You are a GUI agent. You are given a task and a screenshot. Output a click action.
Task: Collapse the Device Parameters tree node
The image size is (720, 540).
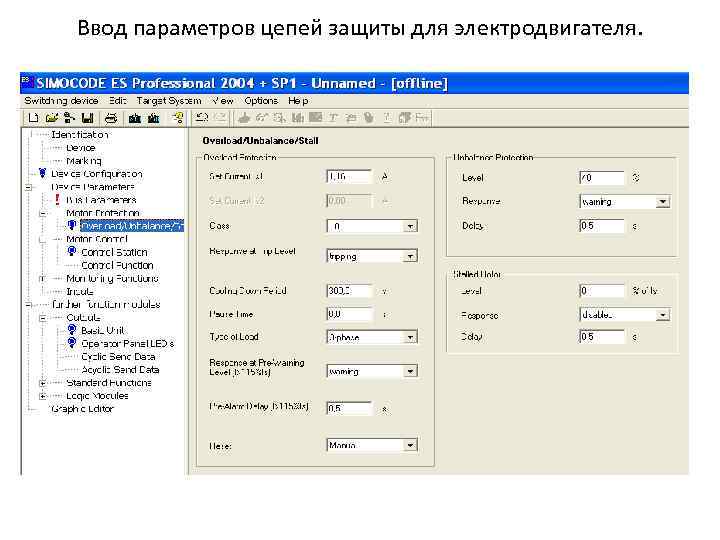[28, 187]
